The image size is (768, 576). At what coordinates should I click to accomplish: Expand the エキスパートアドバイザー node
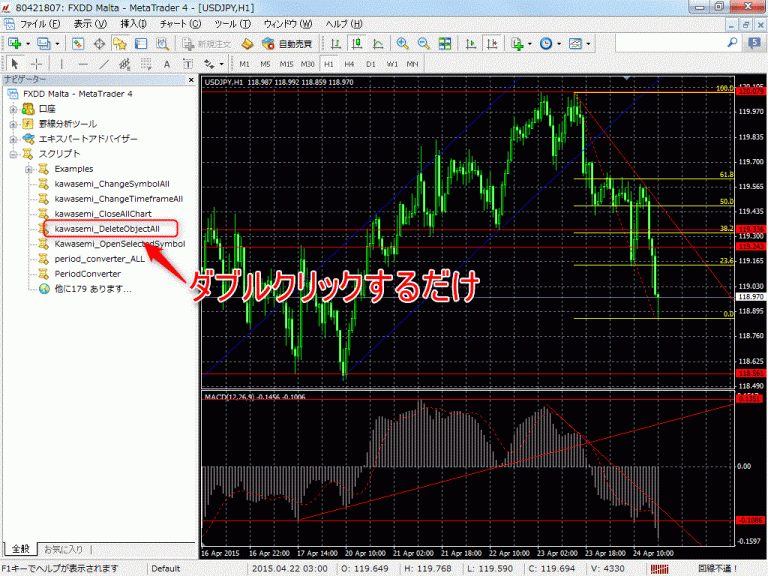13,139
